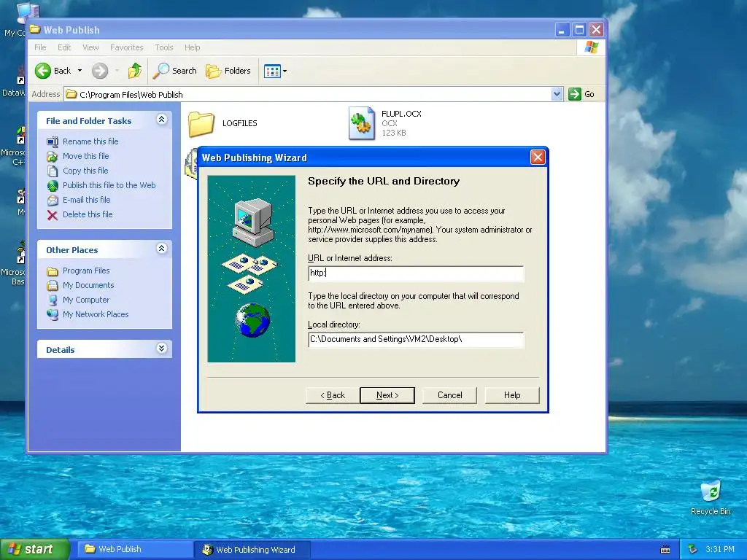Click the network tray icon
This screenshot has width=747, height=560.
click(x=693, y=550)
